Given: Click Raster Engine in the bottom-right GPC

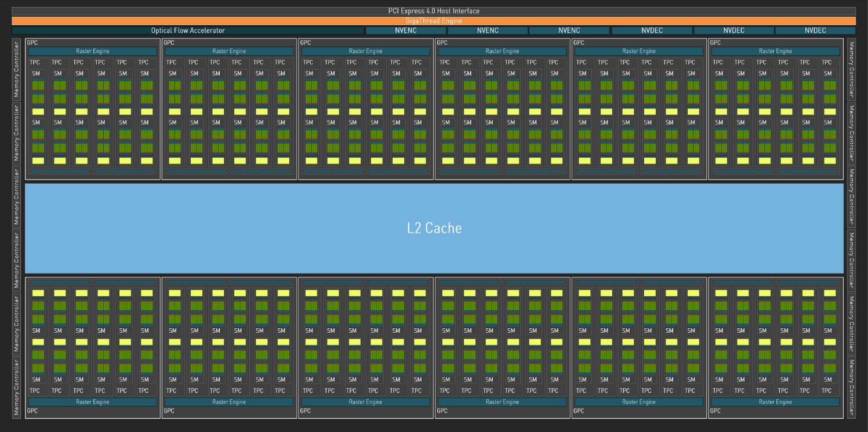Looking at the screenshot, I should point(775,402).
